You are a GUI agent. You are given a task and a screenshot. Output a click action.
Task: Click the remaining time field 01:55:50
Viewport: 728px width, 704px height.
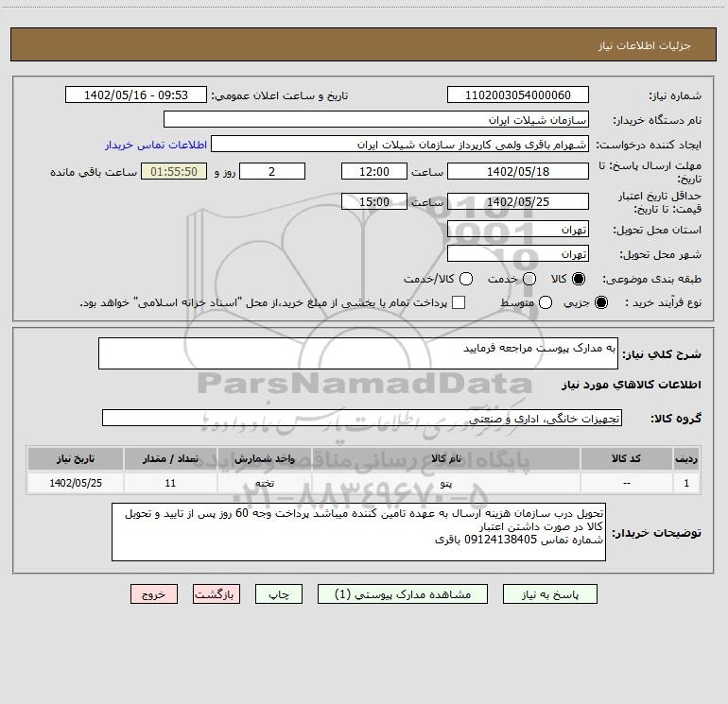coord(174,171)
